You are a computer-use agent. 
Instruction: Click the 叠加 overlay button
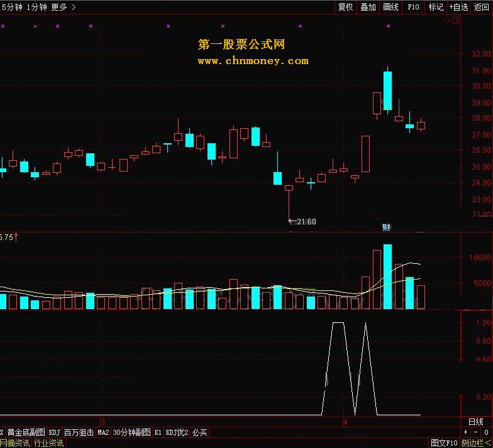coord(368,7)
